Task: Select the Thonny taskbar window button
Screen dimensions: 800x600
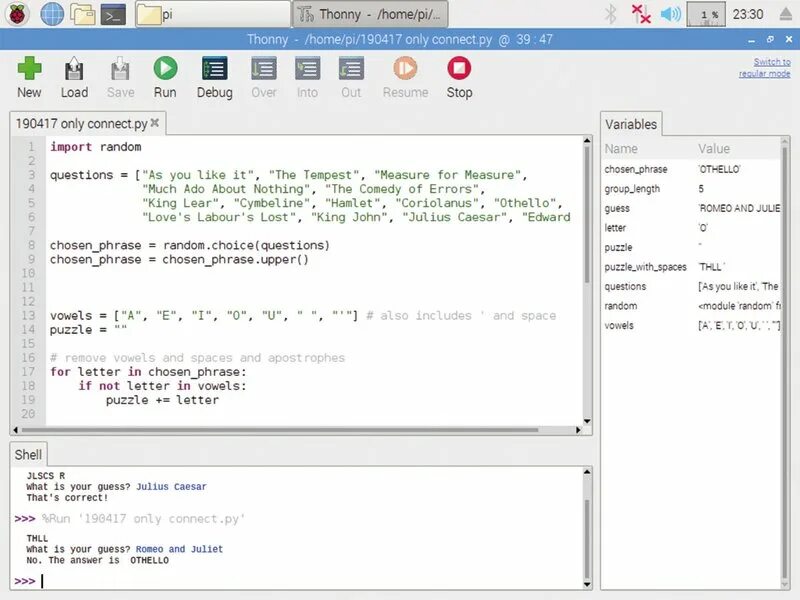Action: pos(370,14)
